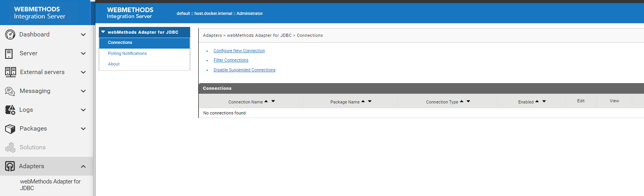Open Polling Notifications page
Screen dimensions: 644x196
click(127, 53)
